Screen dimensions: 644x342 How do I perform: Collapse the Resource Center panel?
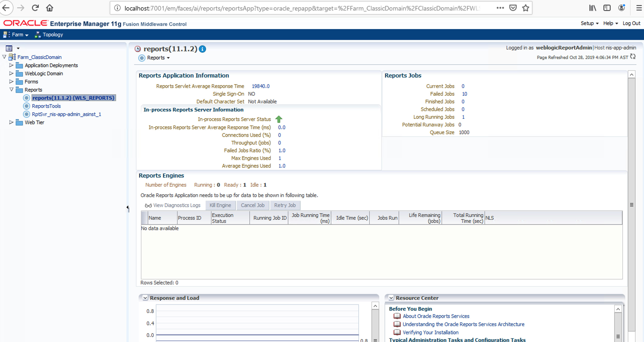(391, 298)
